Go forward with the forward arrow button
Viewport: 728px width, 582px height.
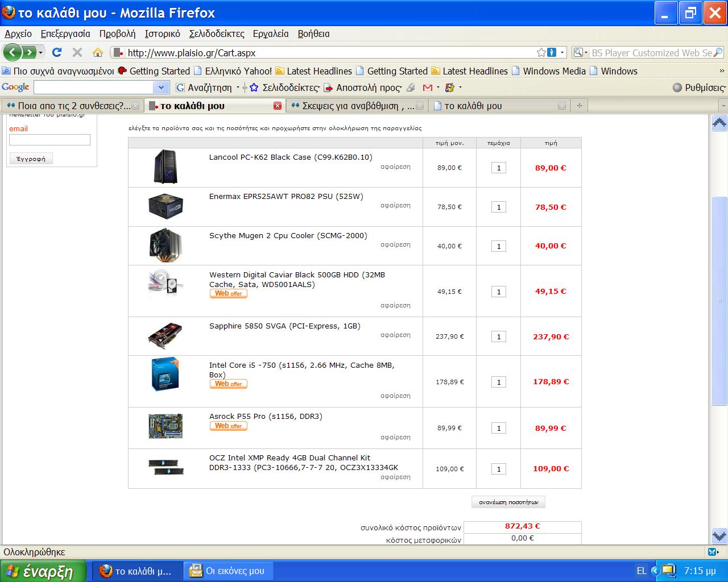tap(28, 52)
